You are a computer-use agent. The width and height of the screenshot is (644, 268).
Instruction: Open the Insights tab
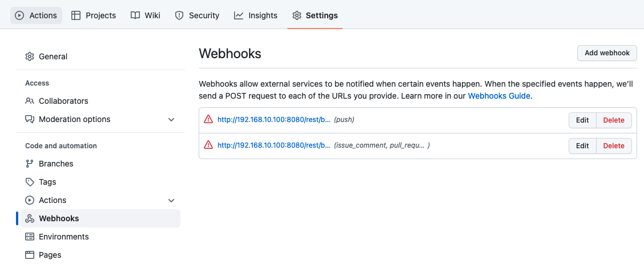click(x=256, y=15)
